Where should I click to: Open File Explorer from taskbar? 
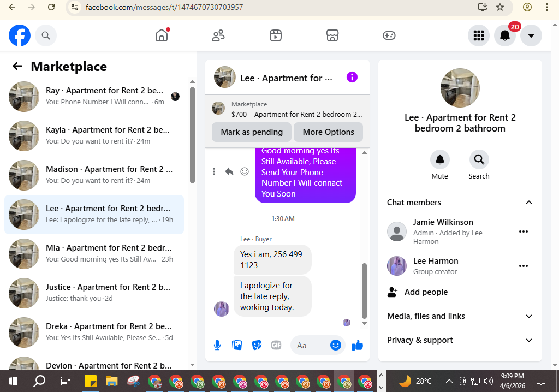[x=111, y=381]
